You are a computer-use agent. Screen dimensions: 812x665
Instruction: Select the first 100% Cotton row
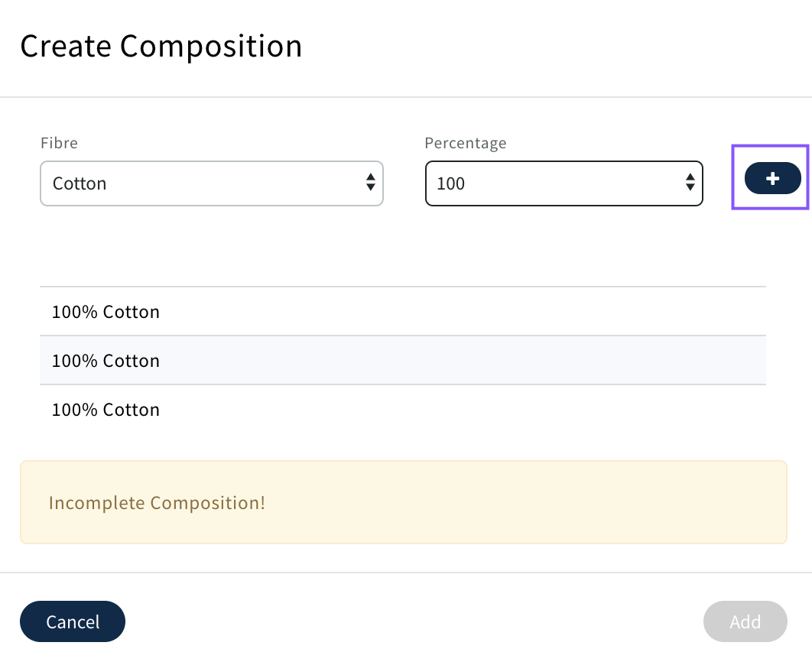[x=402, y=312]
